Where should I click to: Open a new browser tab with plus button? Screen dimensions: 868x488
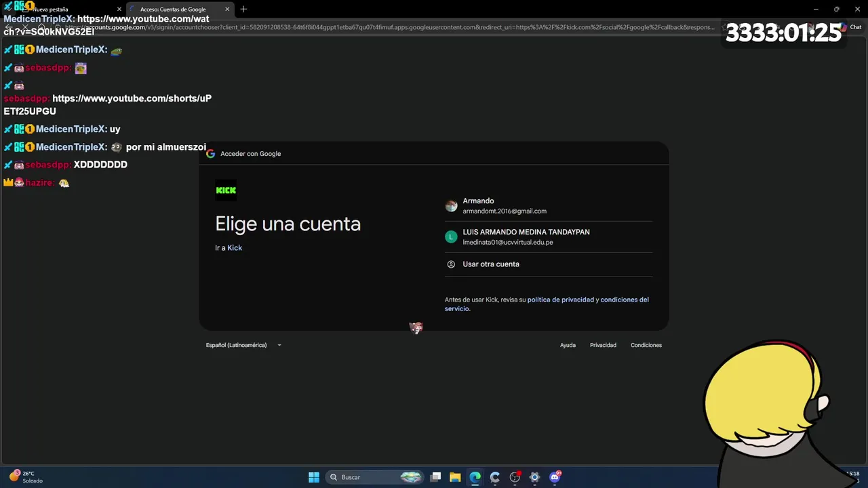click(243, 9)
